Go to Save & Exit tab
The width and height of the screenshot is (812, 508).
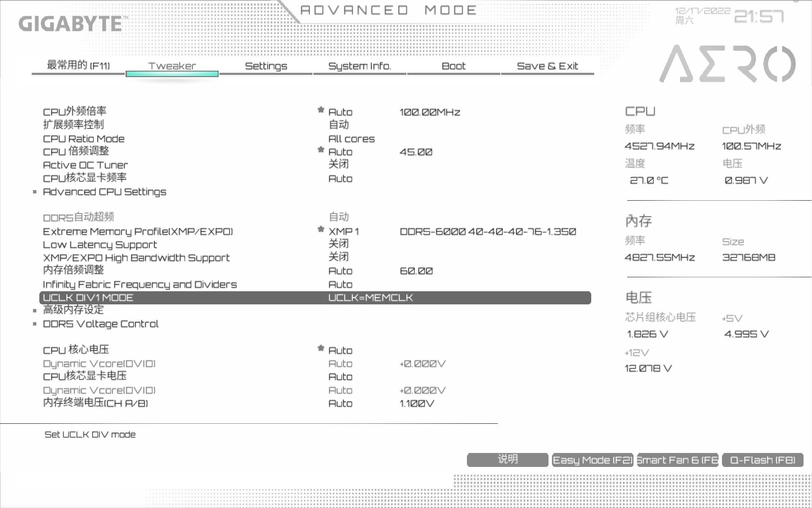[547, 66]
